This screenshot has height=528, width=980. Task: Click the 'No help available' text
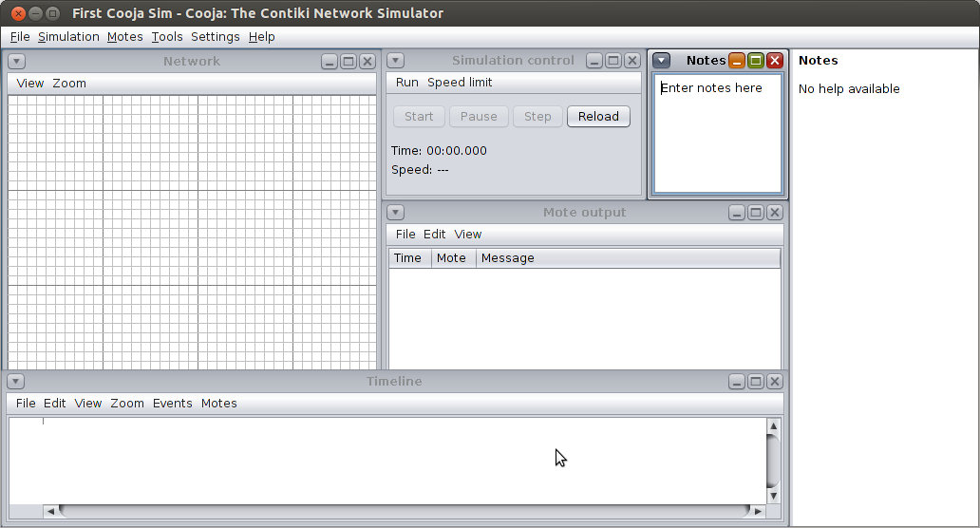pos(849,88)
